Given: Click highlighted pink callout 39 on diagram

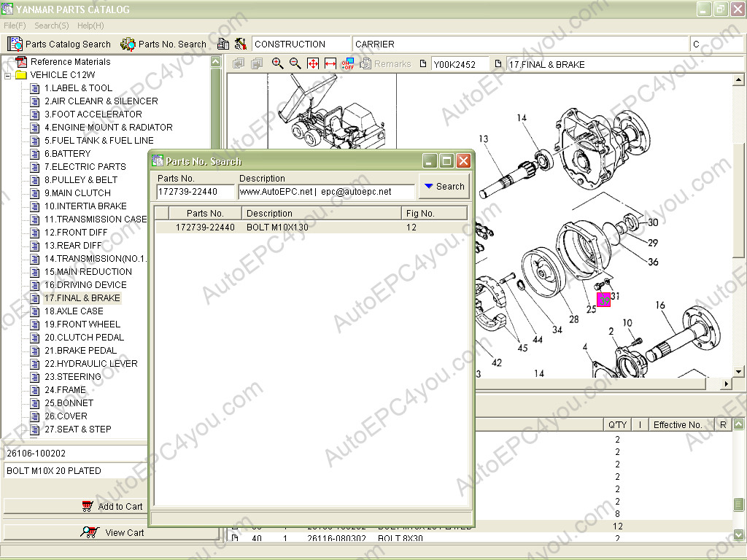Looking at the screenshot, I should 603,300.
